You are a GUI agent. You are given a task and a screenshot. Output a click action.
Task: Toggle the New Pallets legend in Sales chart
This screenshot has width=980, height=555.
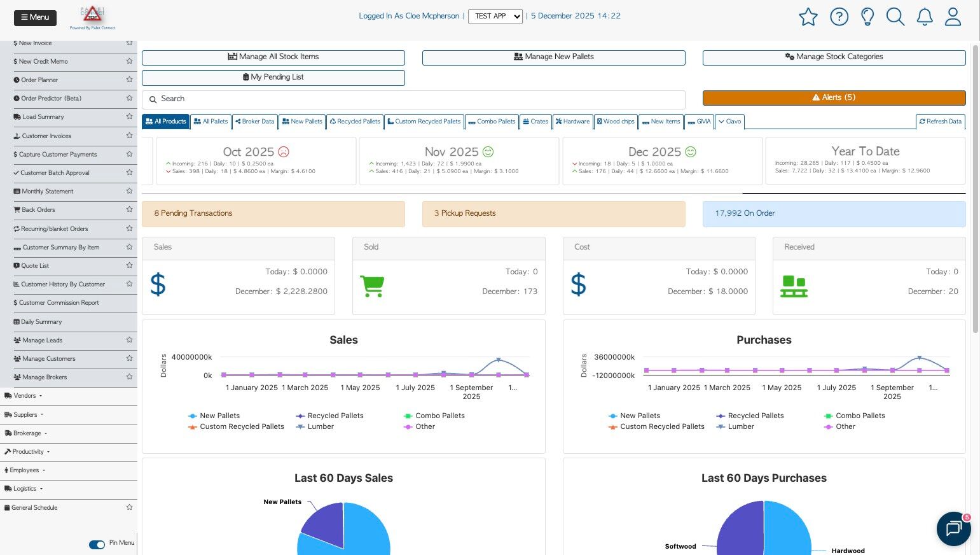[x=214, y=416]
